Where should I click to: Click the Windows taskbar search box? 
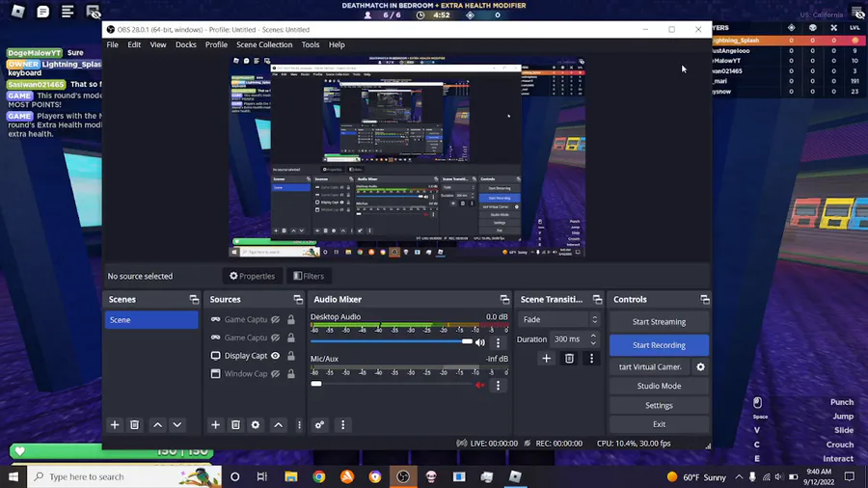point(124,476)
